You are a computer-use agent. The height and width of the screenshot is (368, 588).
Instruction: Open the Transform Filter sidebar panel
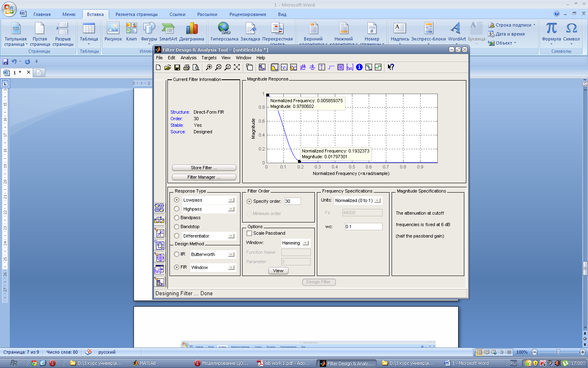[159, 220]
